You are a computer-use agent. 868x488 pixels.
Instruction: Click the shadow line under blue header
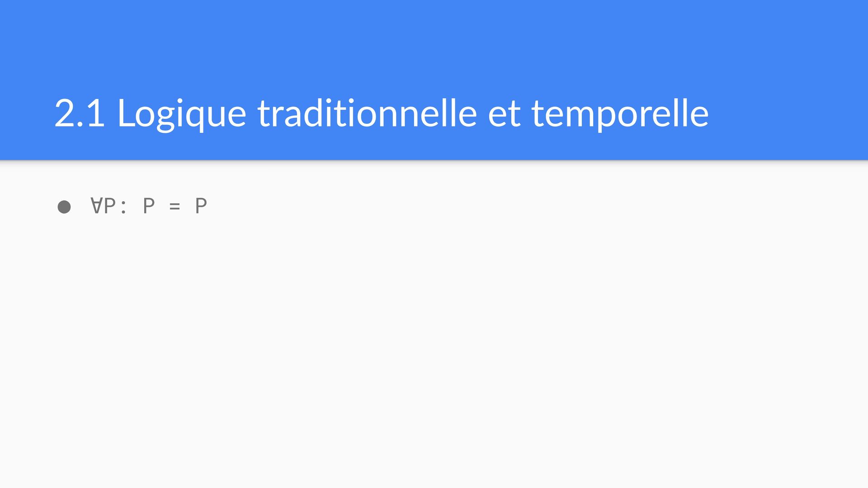tap(434, 161)
